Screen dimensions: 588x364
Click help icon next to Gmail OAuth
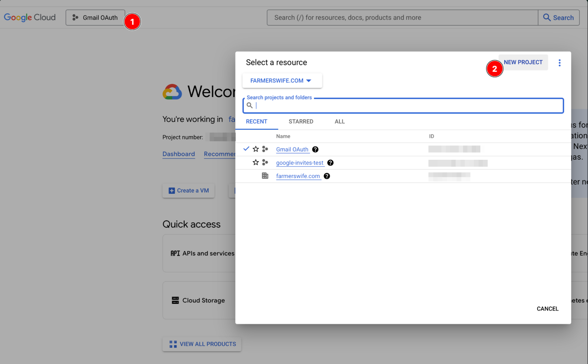[x=315, y=149]
